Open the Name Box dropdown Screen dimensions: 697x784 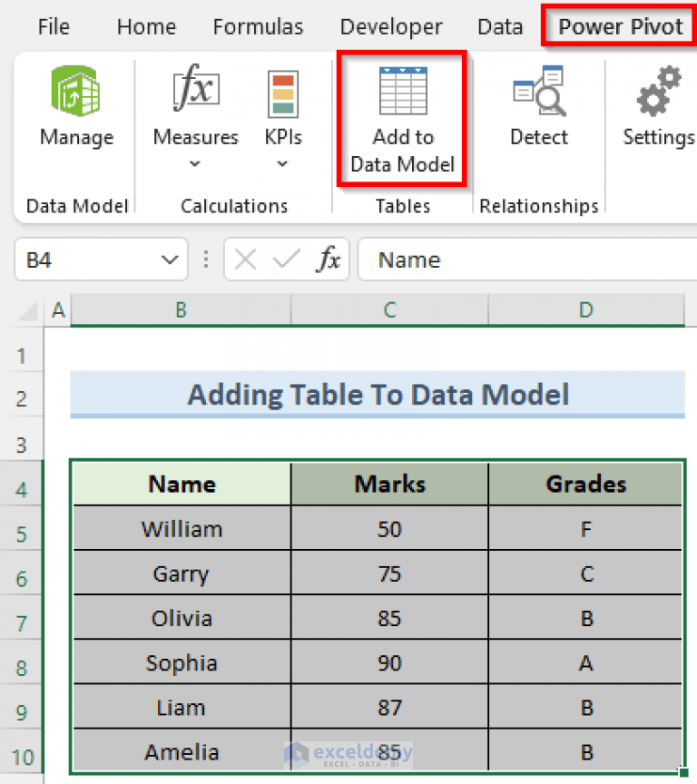[168, 260]
